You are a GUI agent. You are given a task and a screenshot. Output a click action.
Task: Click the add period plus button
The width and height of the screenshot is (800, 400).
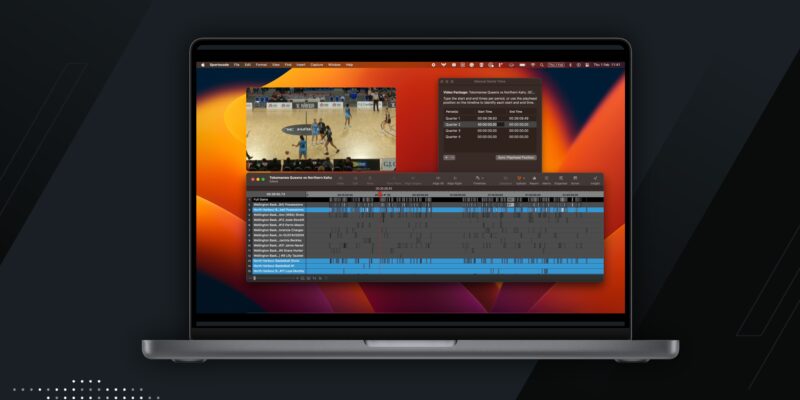446,158
